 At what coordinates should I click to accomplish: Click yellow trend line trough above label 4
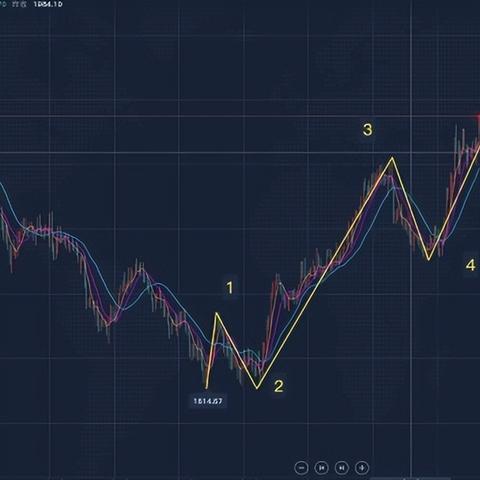click(x=429, y=259)
